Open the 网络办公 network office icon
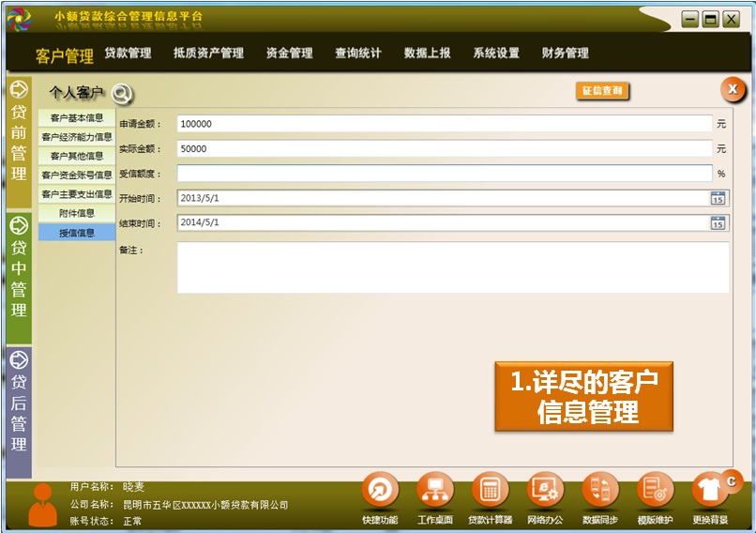 click(x=545, y=491)
